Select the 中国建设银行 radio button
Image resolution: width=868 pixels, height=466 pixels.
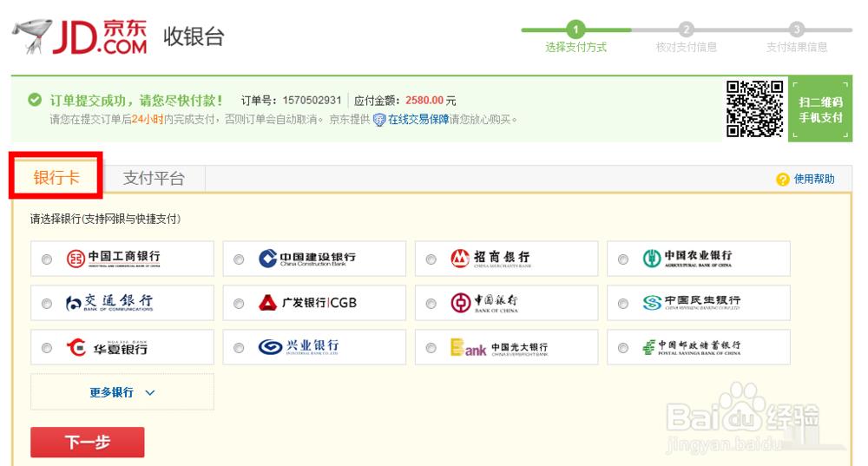pos(240,259)
